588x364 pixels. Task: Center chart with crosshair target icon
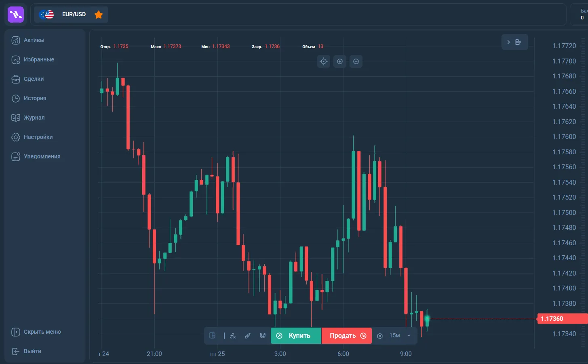pos(324,61)
